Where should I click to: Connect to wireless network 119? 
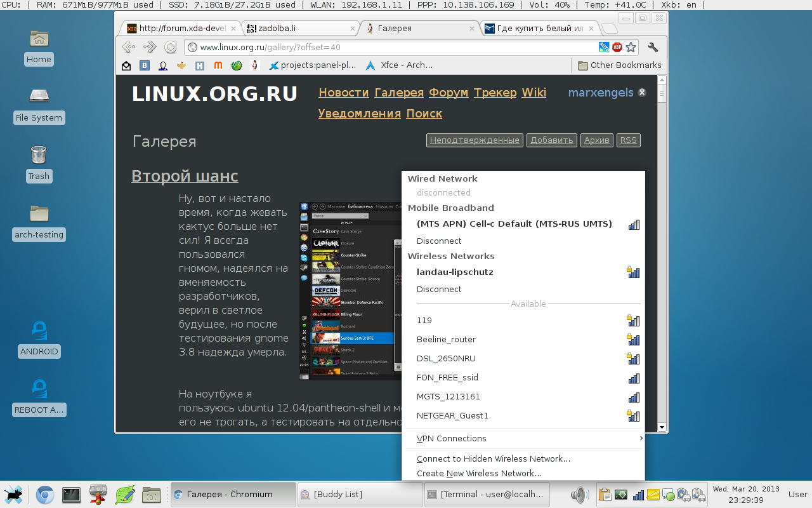coord(523,321)
